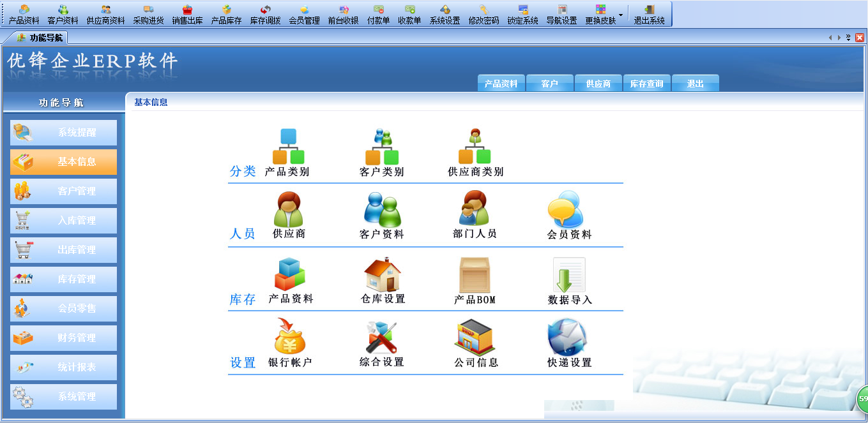Viewport: 868px width, 423px height.
Task: Open 库存管理 in the sidebar
Action: 64,279
